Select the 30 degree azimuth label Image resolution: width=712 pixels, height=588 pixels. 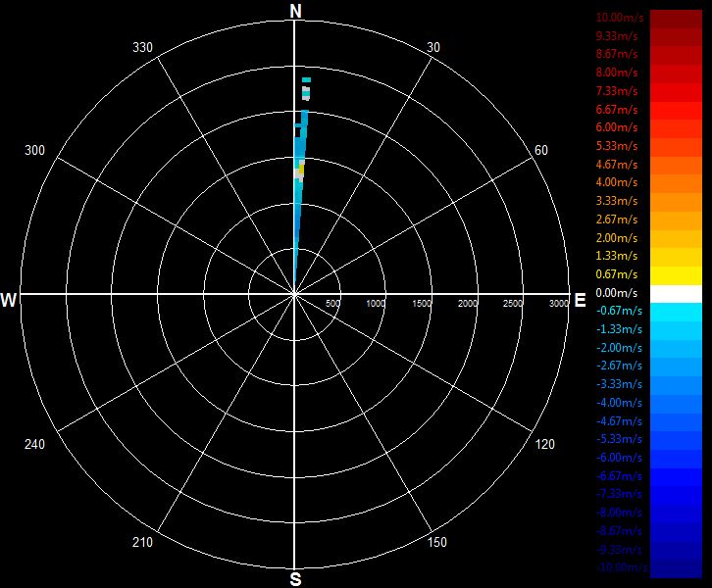click(x=433, y=47)
